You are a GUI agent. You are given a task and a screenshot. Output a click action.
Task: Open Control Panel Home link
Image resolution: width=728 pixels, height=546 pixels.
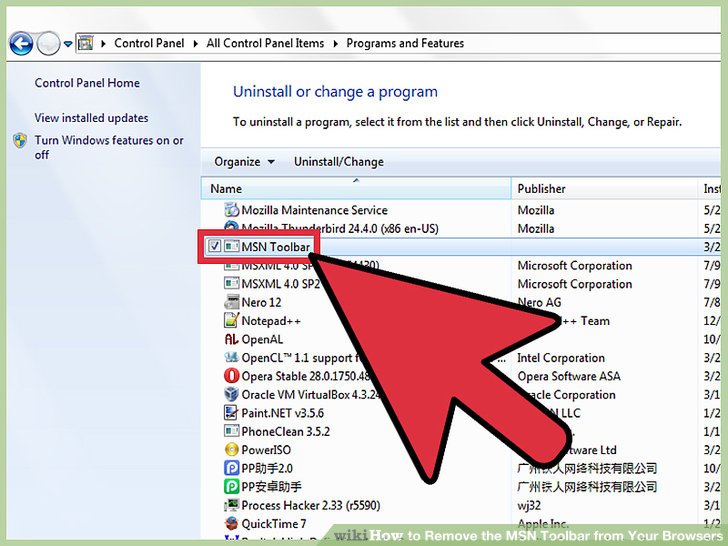(x=87, y=83)
